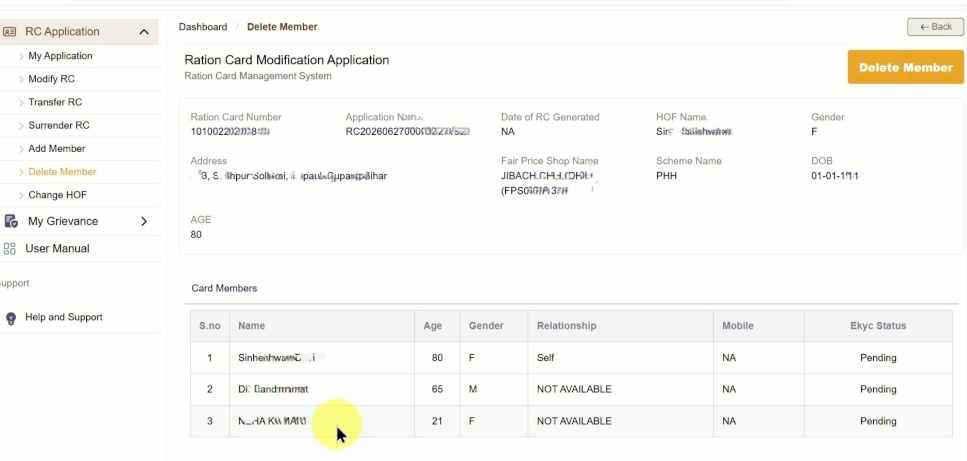Open the Change HOF option
The image size is (967, 461).
pyautogui.click(x=57, y=195)
